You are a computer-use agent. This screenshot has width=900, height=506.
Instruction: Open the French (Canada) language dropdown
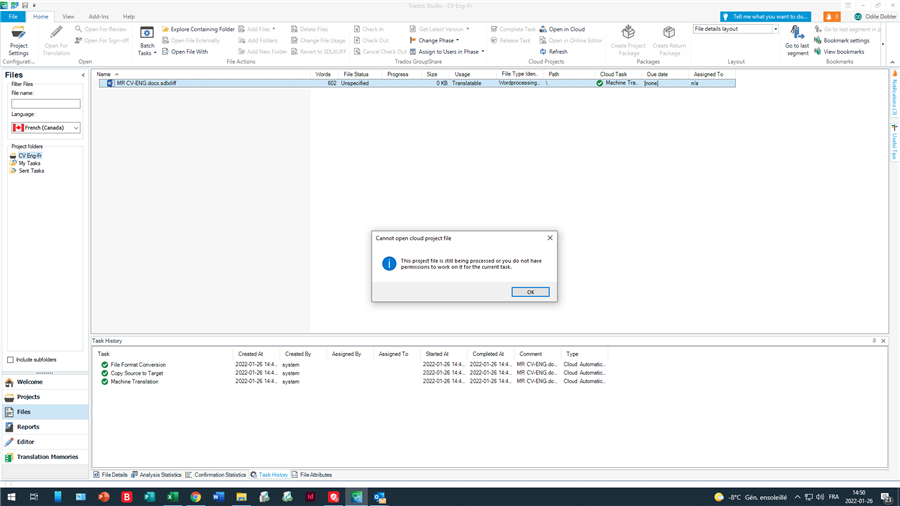46,128
